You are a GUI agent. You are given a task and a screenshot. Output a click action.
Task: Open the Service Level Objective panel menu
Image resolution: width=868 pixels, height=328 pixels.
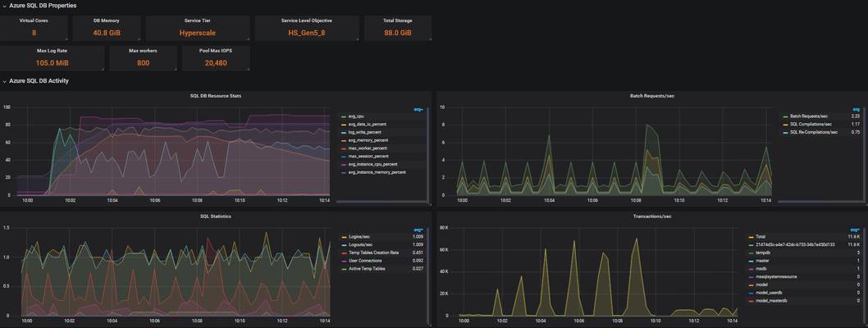tap(307, 20)
